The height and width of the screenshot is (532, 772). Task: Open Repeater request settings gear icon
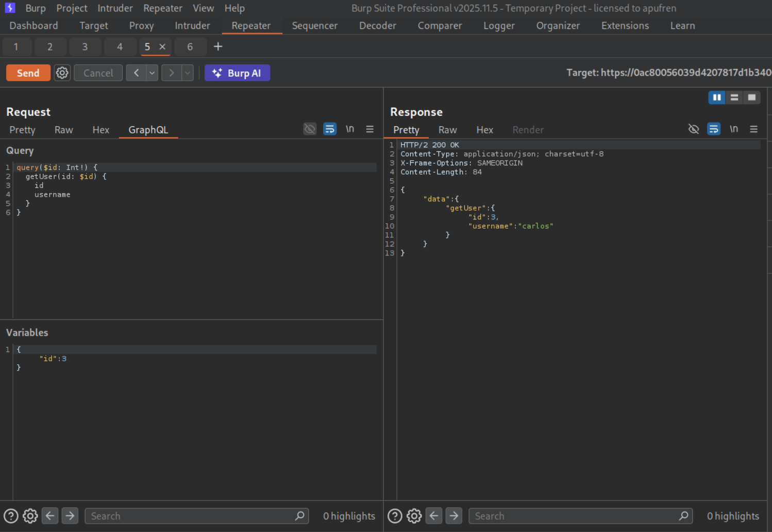pyautogui.click(x=62, y=73)
